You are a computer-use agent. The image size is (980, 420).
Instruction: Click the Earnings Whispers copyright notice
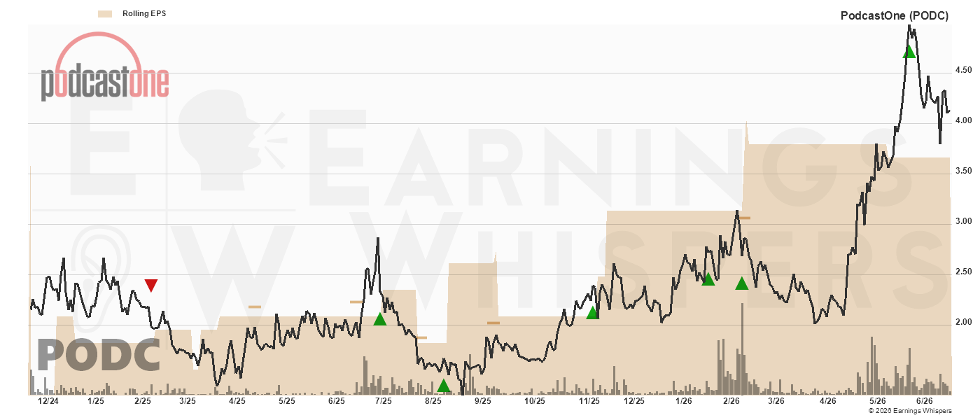910,411
